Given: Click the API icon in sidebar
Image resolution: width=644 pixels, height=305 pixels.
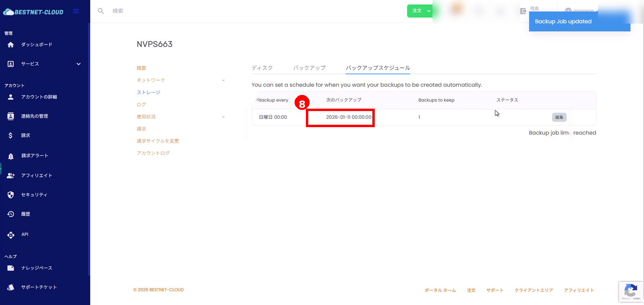Looking at the screenshot, I should tap(11, 235).
